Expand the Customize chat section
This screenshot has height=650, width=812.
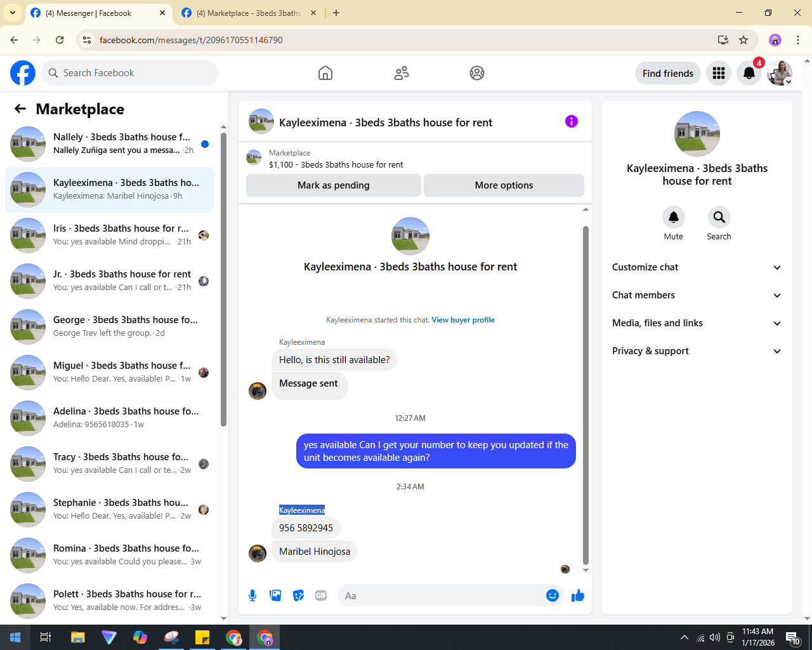point(697,267)
